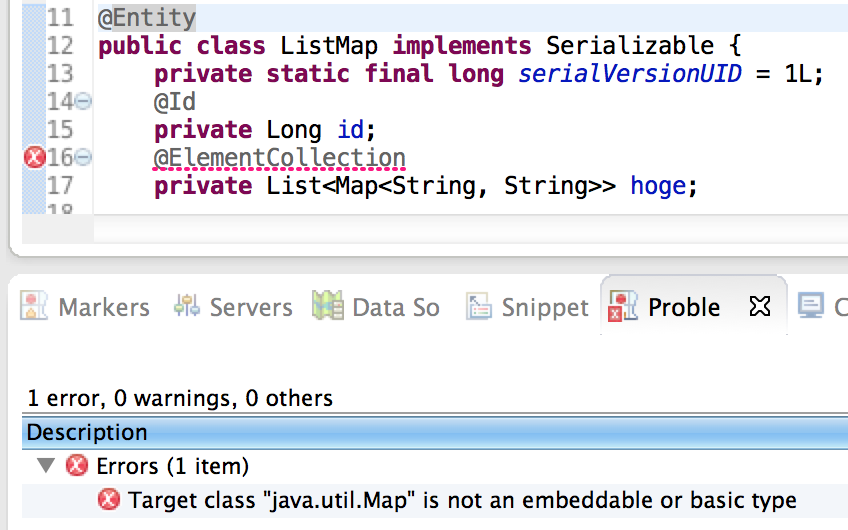Click the underlined @ElementCollection annotation
This screenshot has width=848, height=530.
tap(280, 158)
